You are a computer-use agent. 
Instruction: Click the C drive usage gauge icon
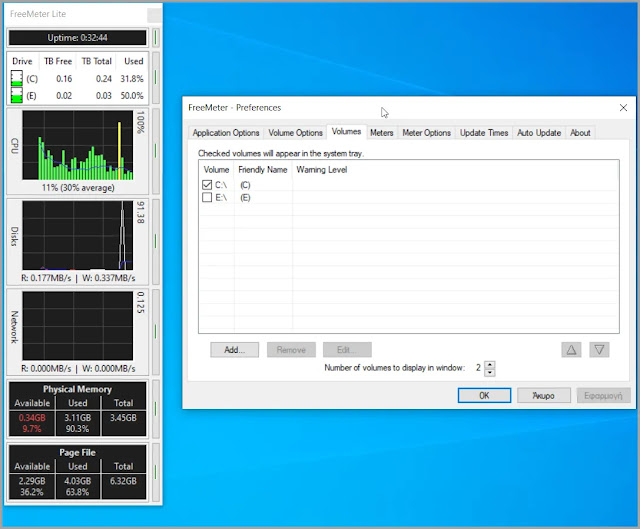tap(16, 78)
